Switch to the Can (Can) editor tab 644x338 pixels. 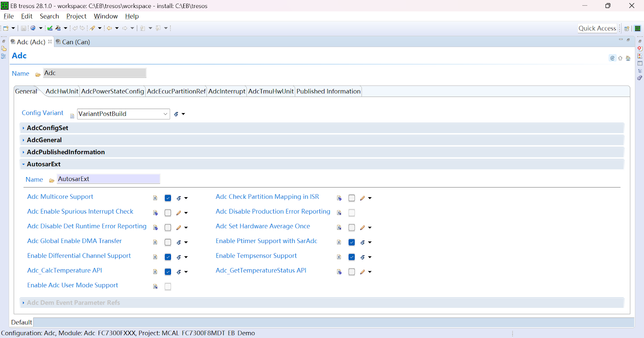coord(73,42)
